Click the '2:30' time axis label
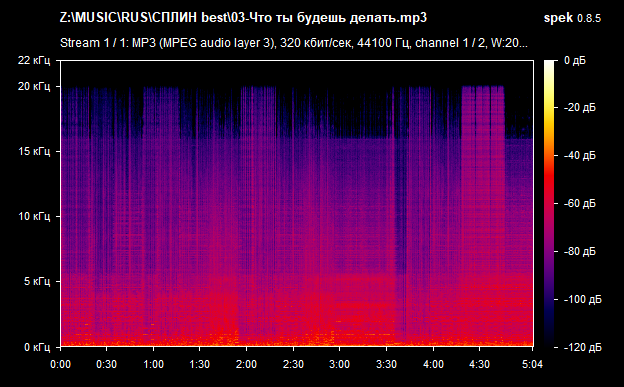624x387 pixels. 293,364
